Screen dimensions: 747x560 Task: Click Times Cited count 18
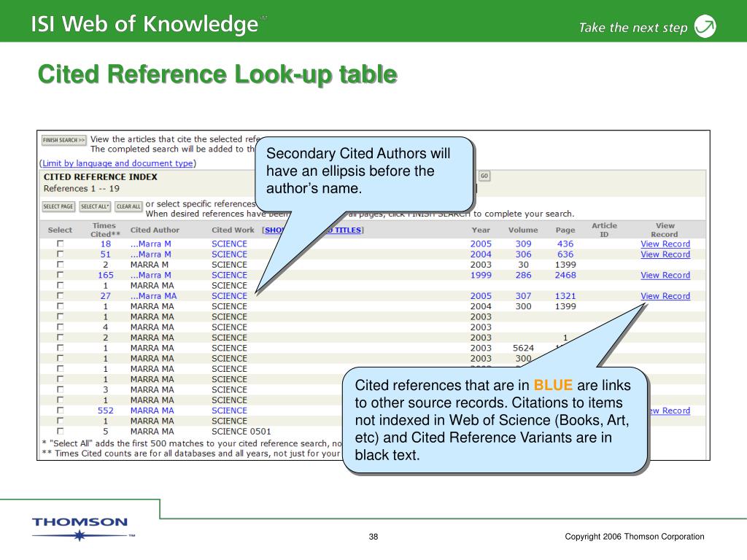[x=105, y=244]
